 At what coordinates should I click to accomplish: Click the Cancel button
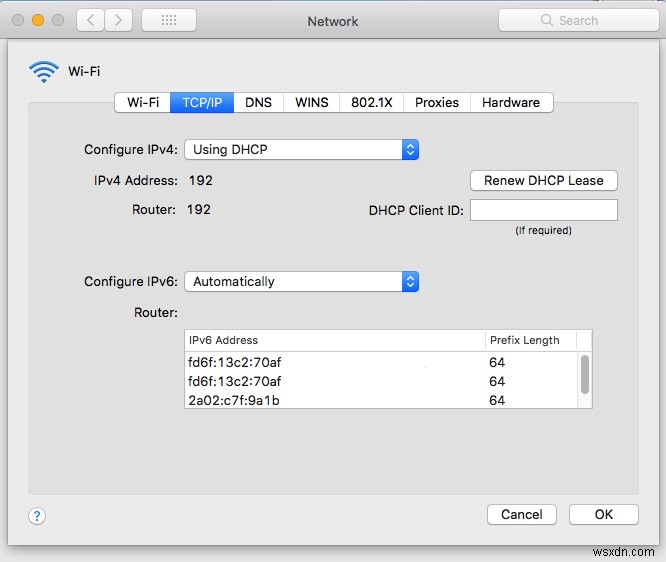[522, 514]
